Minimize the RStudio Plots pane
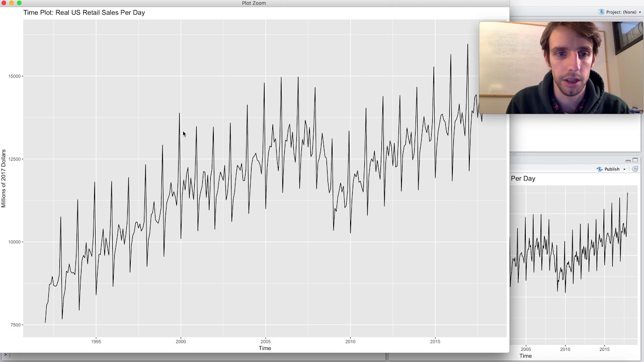The image size is (644, 362). coord(628,161)
